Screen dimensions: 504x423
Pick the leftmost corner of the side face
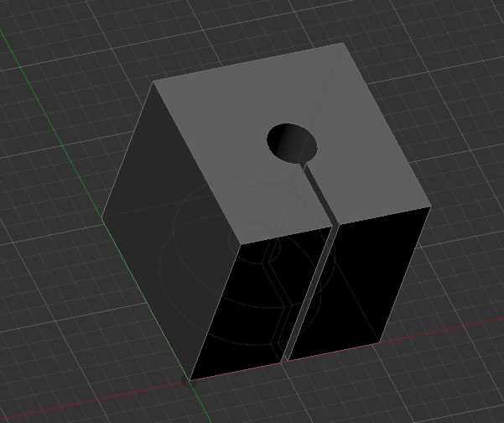tap(102, 217)
